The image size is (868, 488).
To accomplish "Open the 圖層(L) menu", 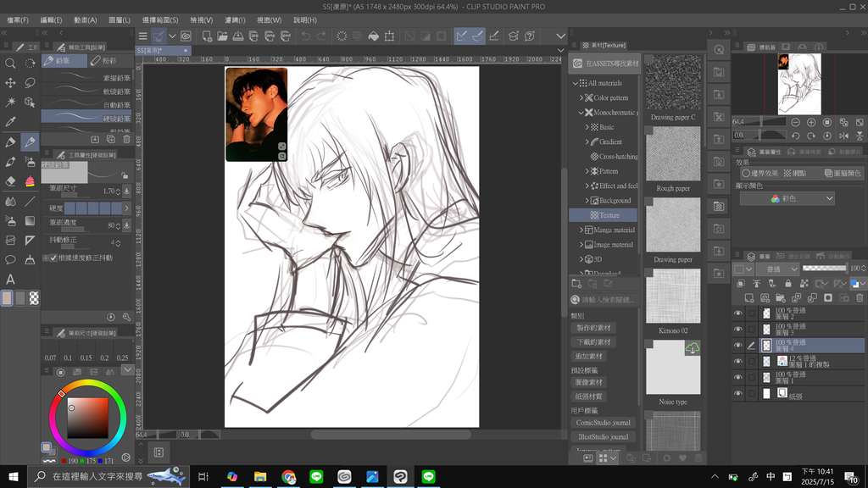I will [119, 20].
